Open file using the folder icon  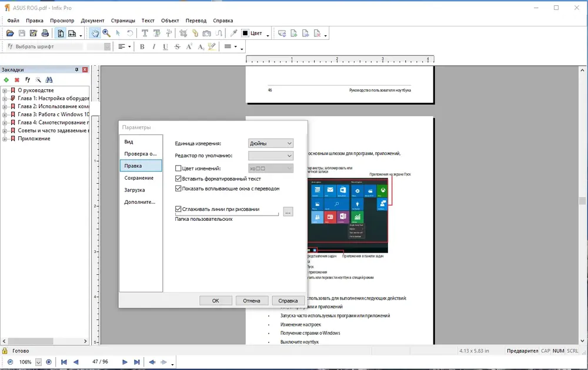pos(10,33)
